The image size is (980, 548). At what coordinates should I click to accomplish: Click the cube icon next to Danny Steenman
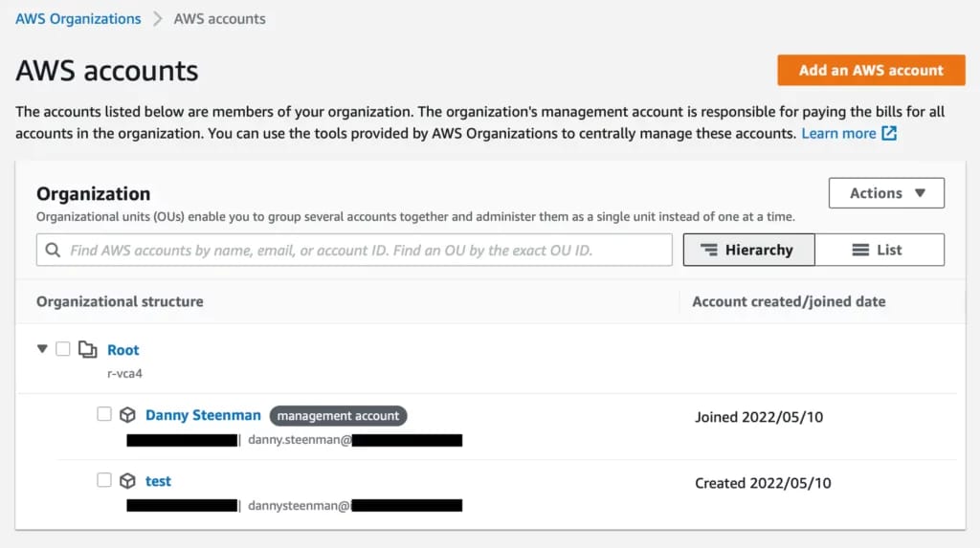tap(127, 415)
